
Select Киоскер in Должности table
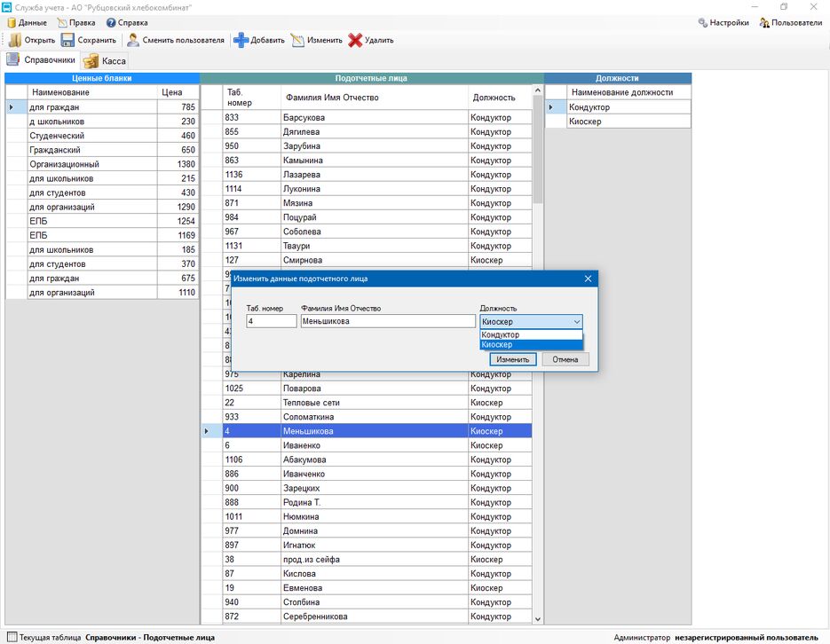tap(628, 121)
